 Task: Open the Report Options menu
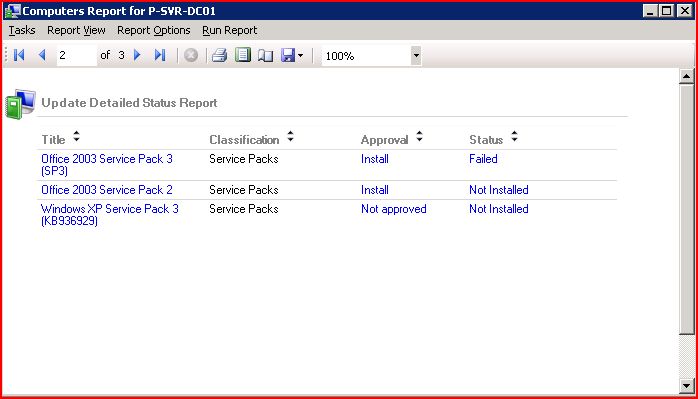coord(154,30)
